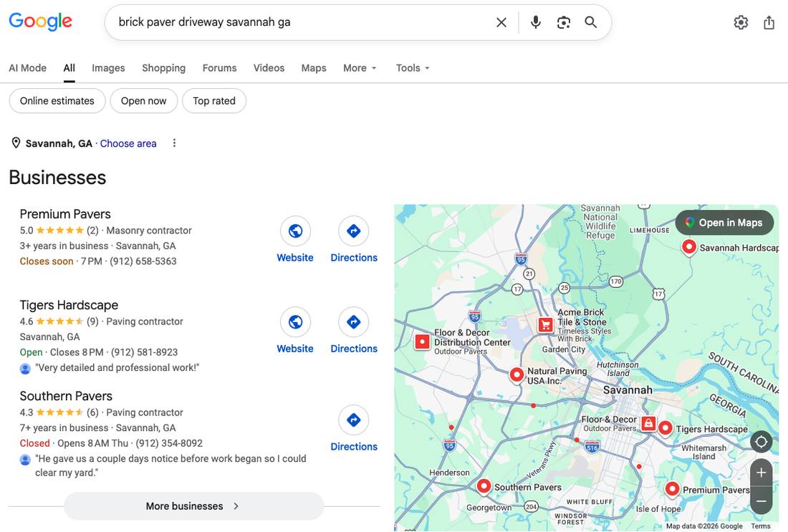This screenshot has width=788, height=532.
Task: Click the Google logo
Action: [41, 21]
